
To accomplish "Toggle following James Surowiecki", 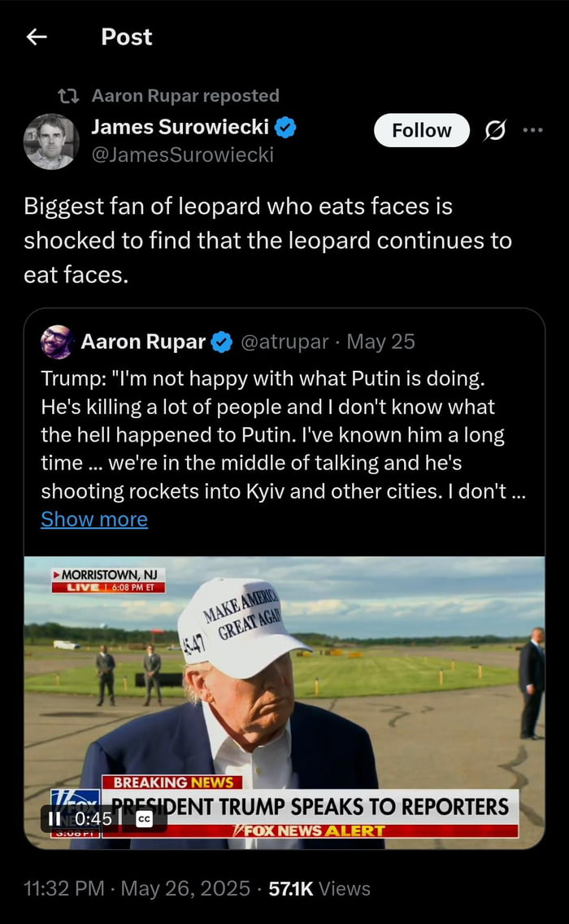I will coord(421,129).
